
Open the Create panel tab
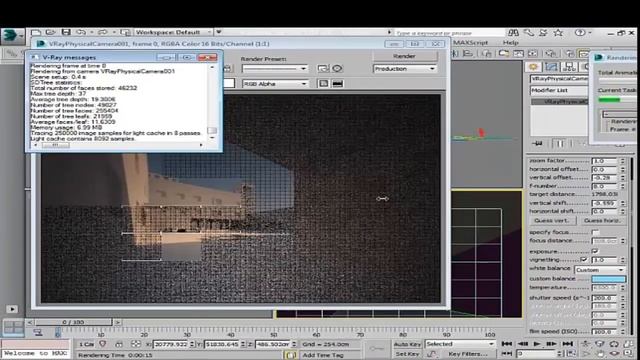[533, 67]
